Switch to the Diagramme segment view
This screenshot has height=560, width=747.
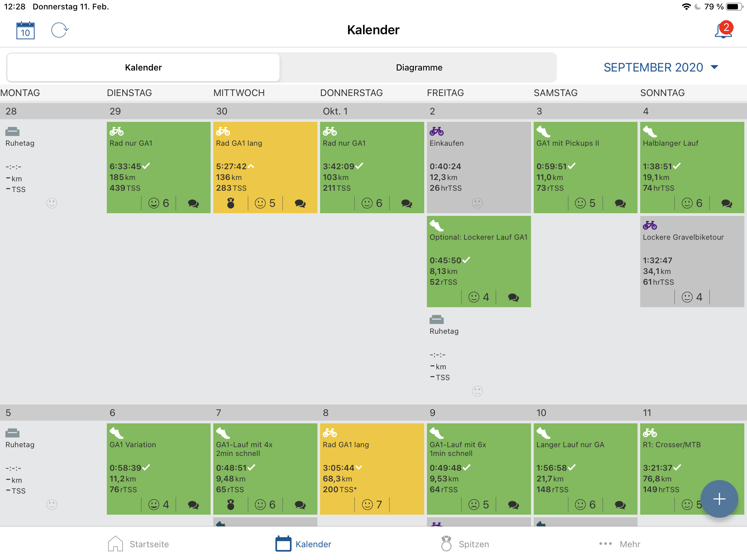tap(419, 67)
